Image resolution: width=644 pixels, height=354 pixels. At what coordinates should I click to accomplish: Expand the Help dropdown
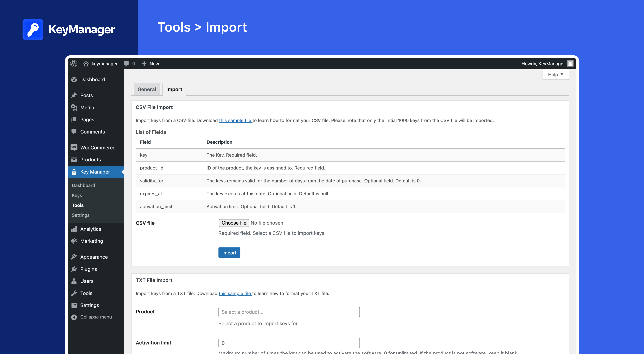tap(555, 75)
